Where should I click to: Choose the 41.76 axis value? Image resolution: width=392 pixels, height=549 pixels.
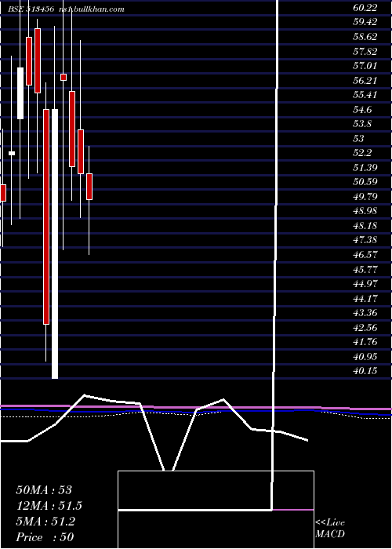(365, 342)
